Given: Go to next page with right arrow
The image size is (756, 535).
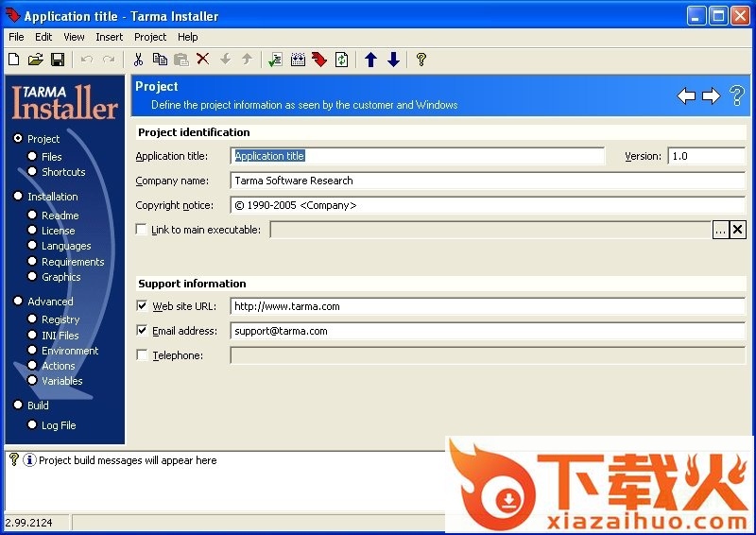Looking at the screenshot, I should [x=711, y=95].
